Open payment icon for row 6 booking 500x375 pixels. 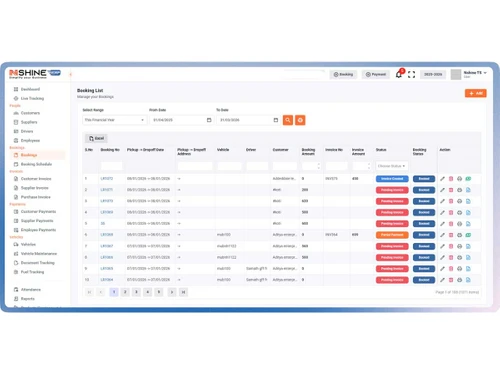coord(468,235)
